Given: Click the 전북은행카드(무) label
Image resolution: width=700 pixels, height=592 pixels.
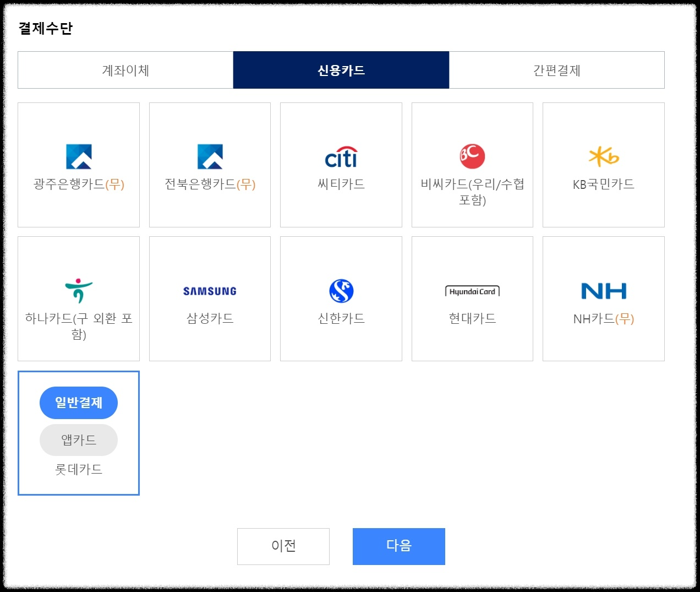Looking at the screenshot, I should coord(210,184).
